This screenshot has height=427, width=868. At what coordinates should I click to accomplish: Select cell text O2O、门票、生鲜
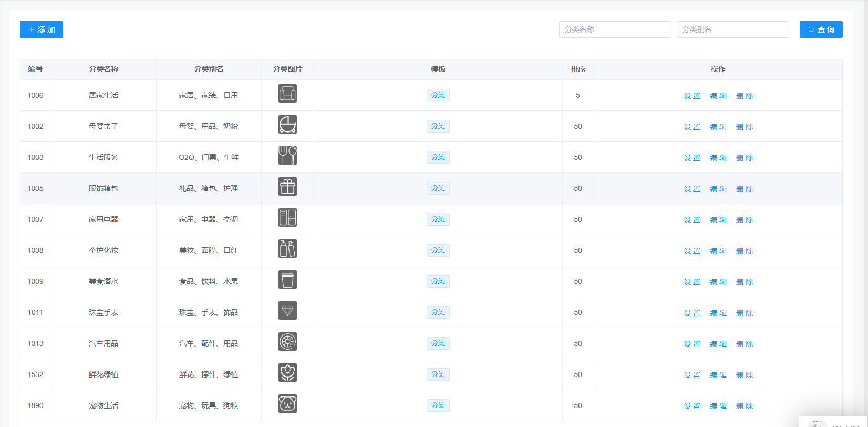coord(209,157)
